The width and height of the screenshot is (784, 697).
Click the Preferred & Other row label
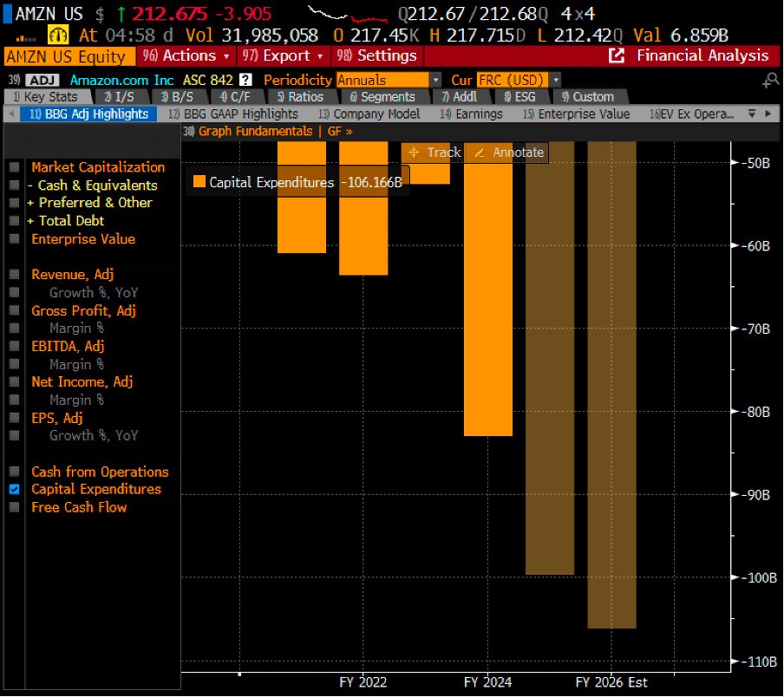point(90,203)
